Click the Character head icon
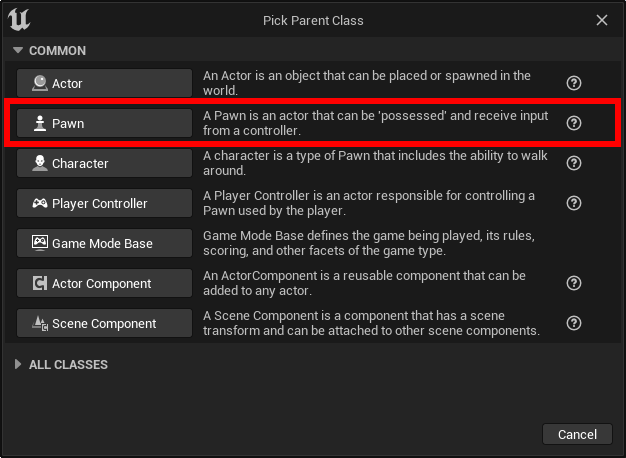626x458 pixels. [40, 163]
